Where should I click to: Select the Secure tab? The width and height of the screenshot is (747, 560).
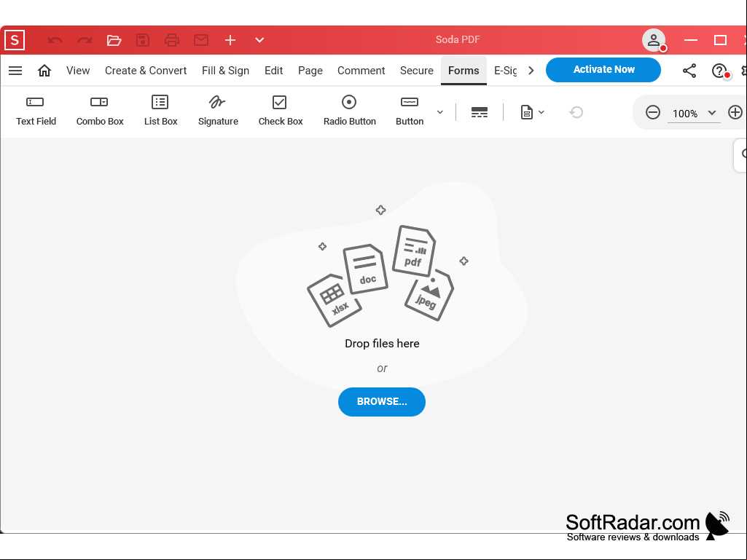click(x=417, y=71)
